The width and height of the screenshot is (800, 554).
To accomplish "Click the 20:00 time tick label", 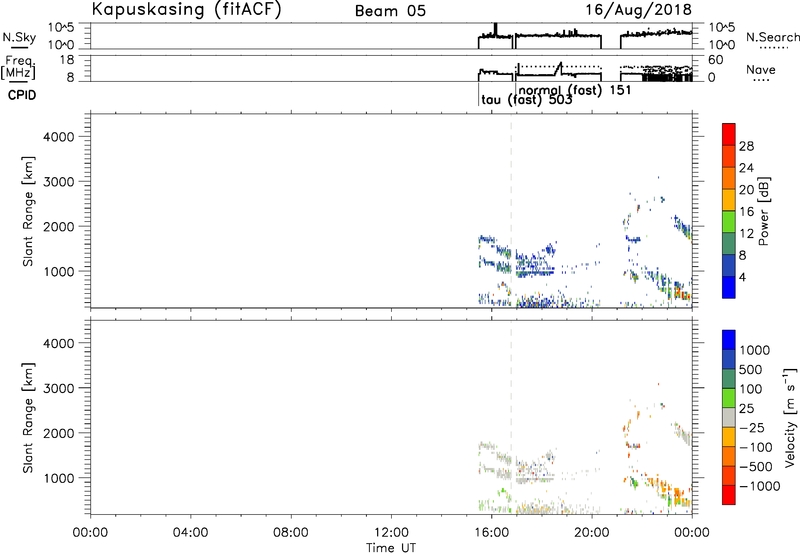I will click(x=591, y=533).
